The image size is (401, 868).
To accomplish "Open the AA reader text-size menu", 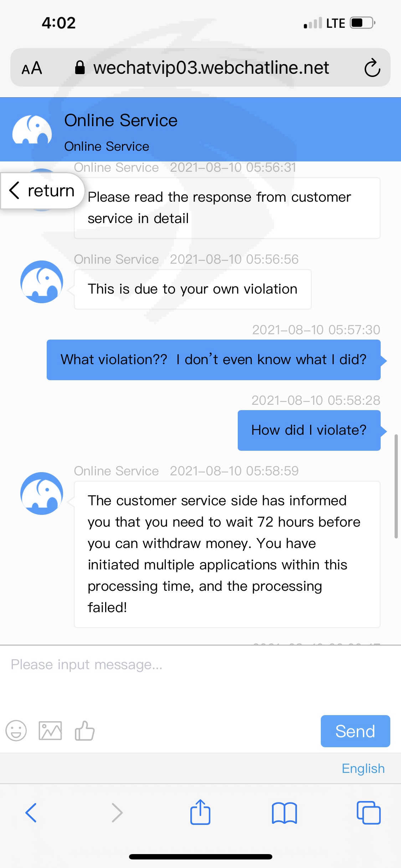I will [32, 68].
